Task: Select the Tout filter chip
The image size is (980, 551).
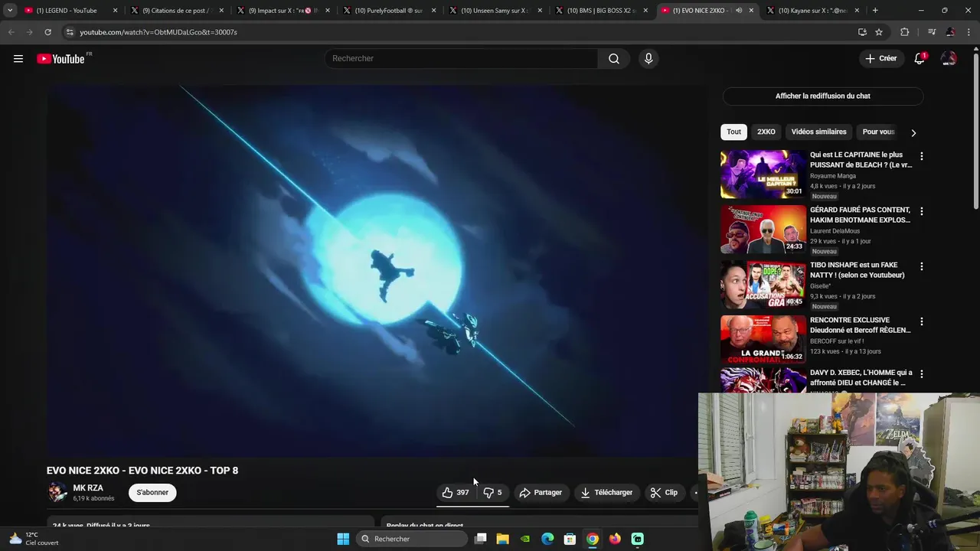Action: 733,132
